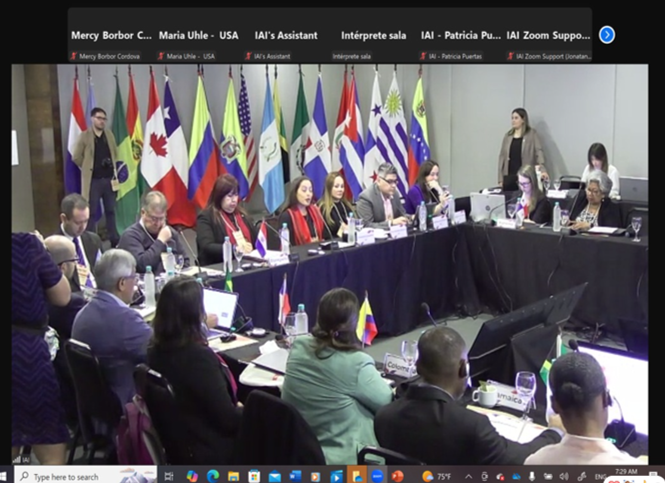Select IAI Zoom Support participant thumbnail
Viewport: 665px width, 483px height.
pos(548,35)
